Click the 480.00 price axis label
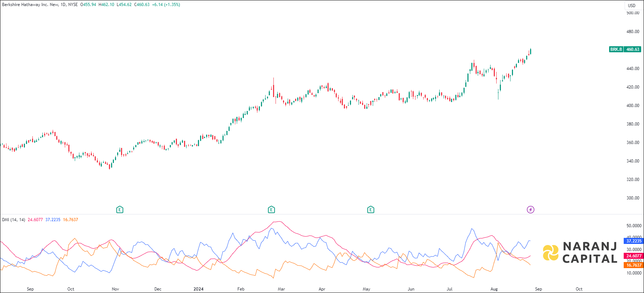This screenshot has height=293, width=644. 633,32
